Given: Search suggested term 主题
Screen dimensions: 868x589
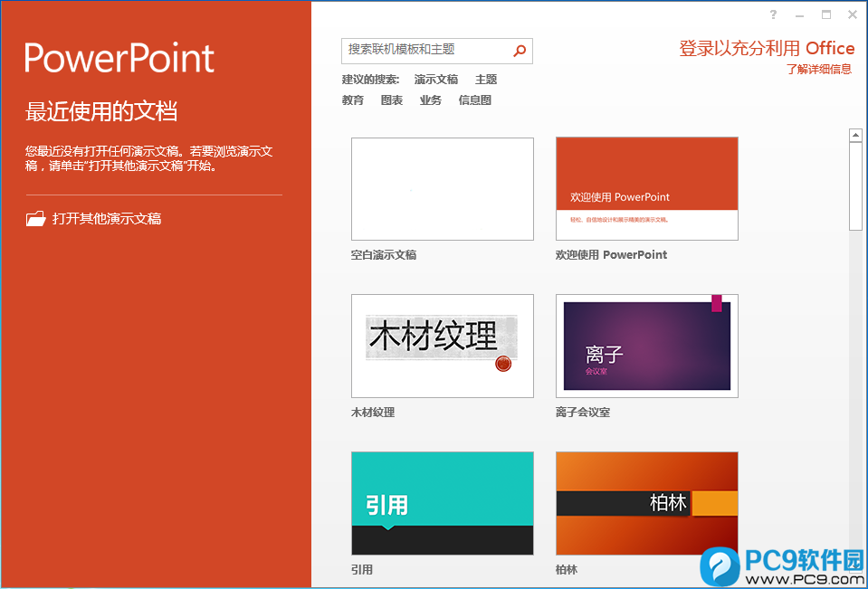Looking at the screenshot, I should coord(486,80).
